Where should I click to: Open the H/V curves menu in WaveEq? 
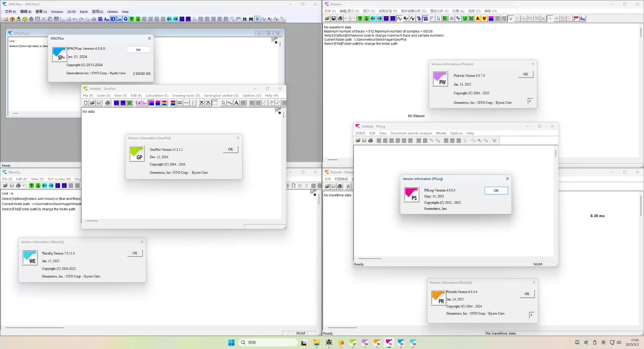(59, 179)
